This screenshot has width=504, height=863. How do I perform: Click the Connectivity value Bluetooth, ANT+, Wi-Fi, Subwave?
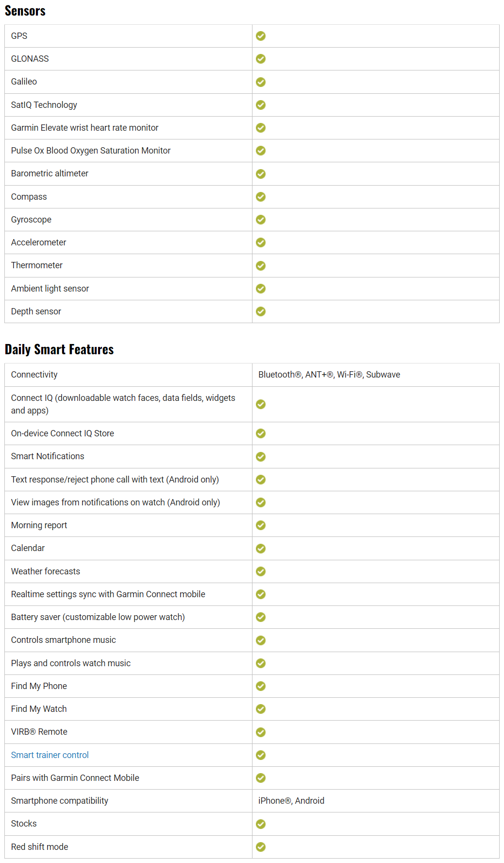tap(329, 375)
